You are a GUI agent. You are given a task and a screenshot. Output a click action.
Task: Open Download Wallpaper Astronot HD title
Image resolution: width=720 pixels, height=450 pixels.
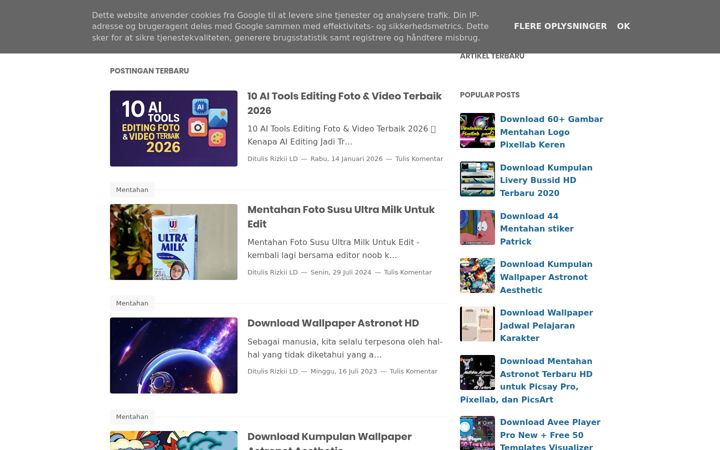333,323
